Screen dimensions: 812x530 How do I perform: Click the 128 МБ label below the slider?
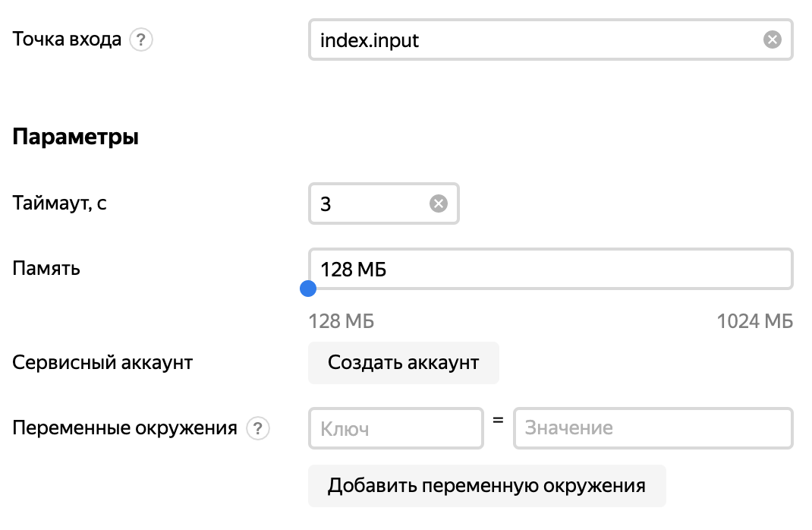coord(340,321)
